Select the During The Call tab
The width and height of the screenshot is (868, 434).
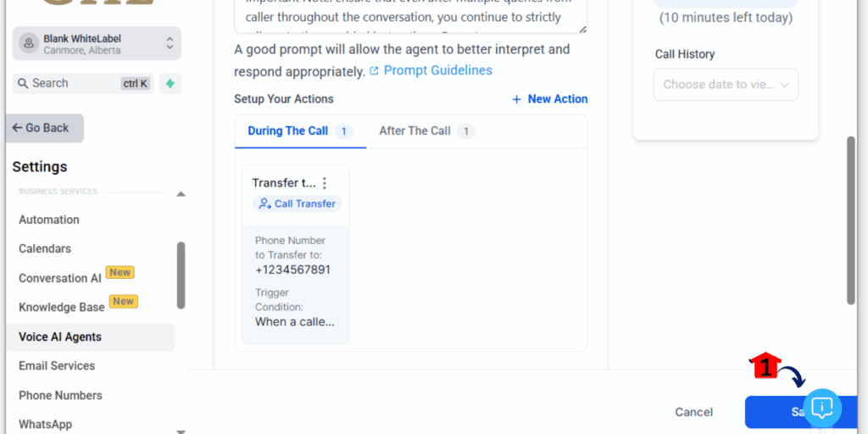pyautogui.click(x=301, y=131)
